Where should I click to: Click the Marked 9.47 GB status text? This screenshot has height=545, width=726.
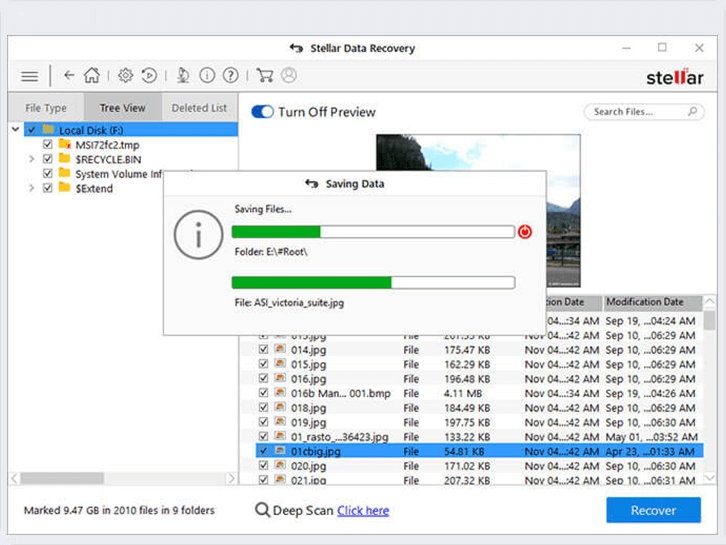pos(119,510)
